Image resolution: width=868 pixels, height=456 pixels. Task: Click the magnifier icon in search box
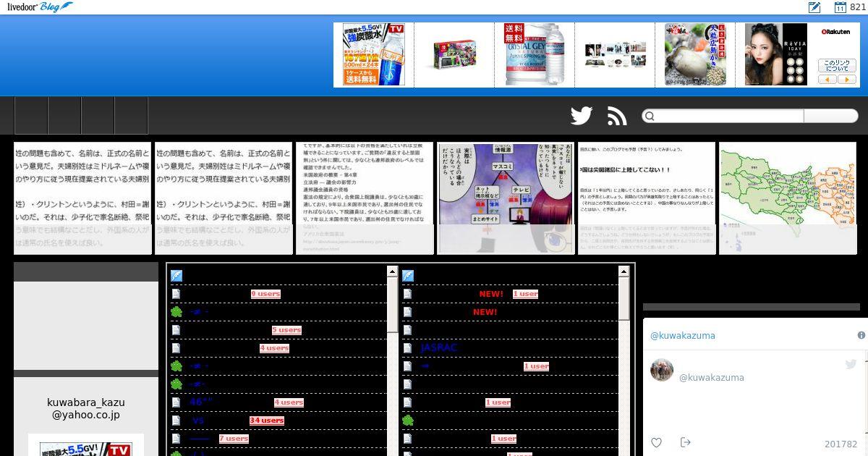[650, 116]
